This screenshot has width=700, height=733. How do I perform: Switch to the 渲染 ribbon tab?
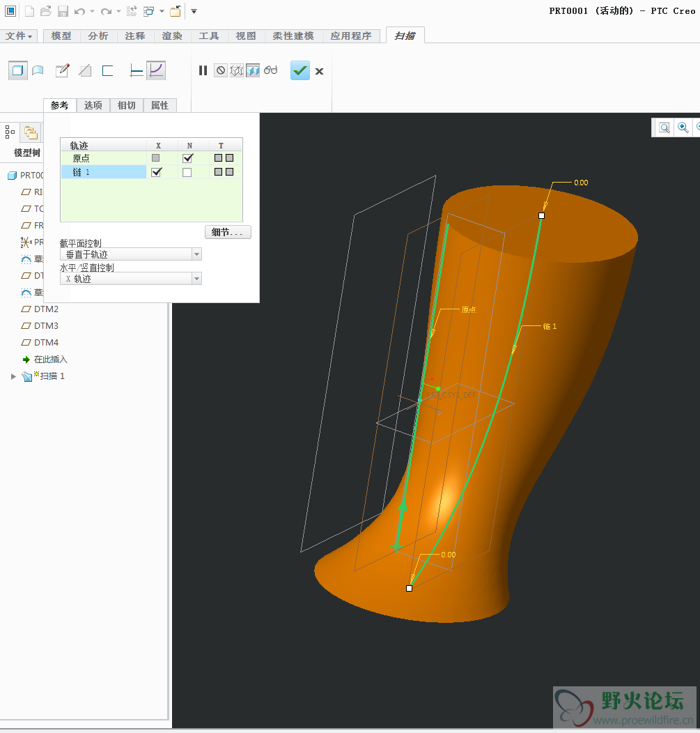(x=172, y=36)
